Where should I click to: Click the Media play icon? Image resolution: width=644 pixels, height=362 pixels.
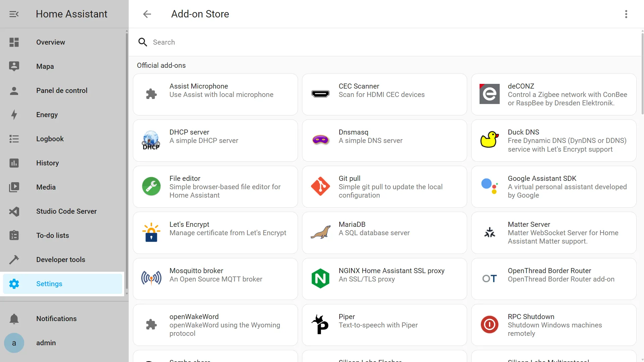(14, 187)
